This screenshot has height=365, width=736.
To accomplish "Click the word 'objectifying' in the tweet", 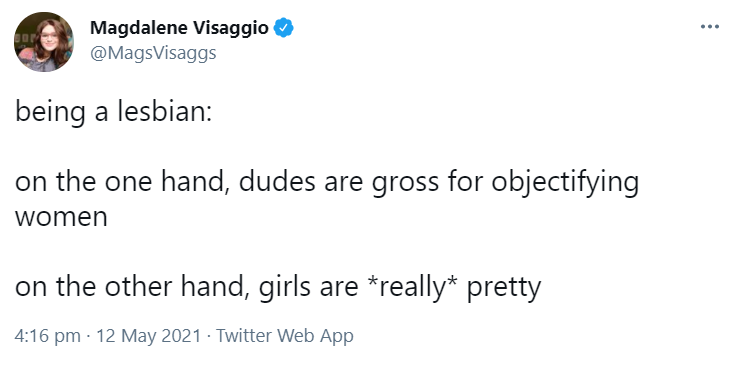I will pyautogui.click(x=565, y=183).
